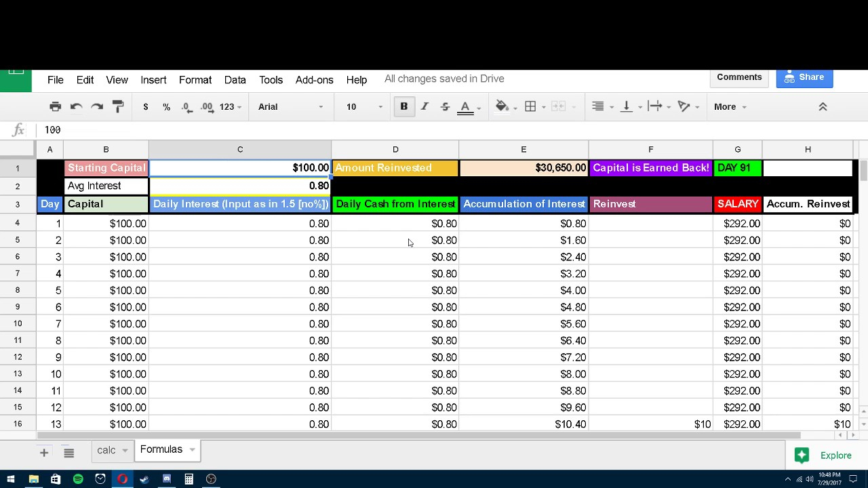Image resolution: width=868 pixels, height=488 pixels.
Task: Open the Borders tool
Action: pyautogui.click(x=530, y=106)
